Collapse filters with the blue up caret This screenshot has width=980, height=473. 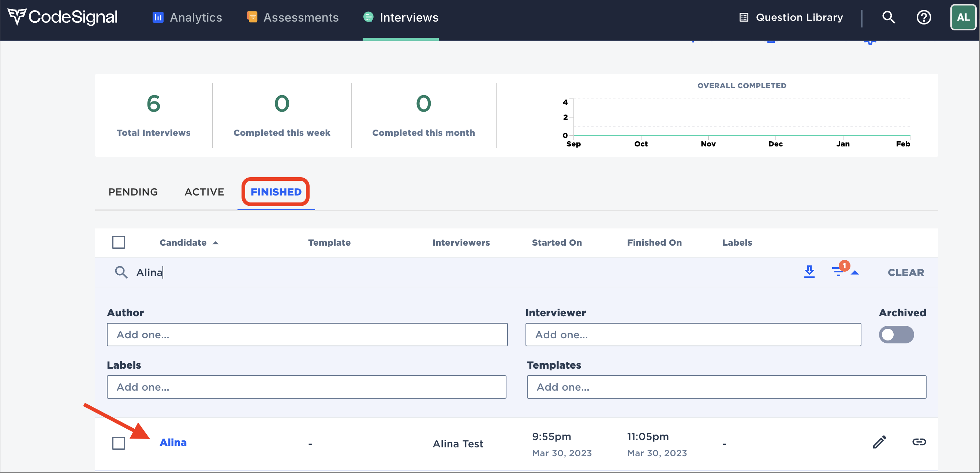pyautogui.click(x=855, y=272)
